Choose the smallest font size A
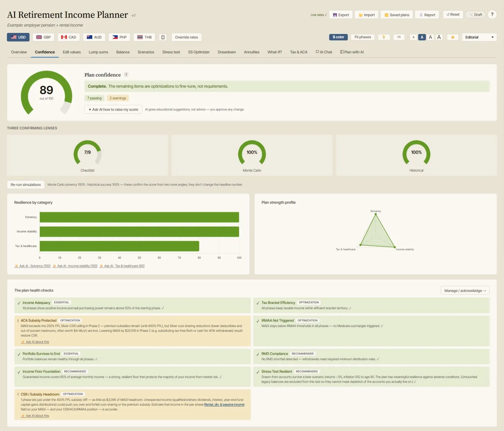 click(x=413, y=37)
